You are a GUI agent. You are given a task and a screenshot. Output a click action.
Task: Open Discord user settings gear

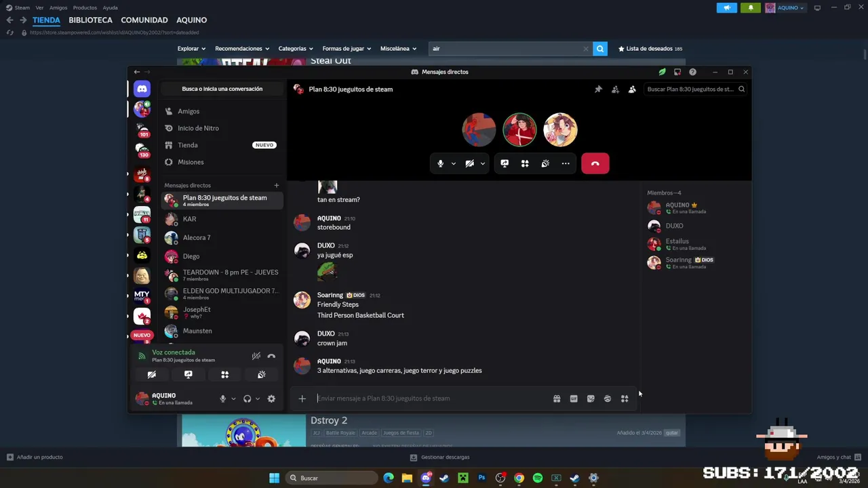point(271,399)
